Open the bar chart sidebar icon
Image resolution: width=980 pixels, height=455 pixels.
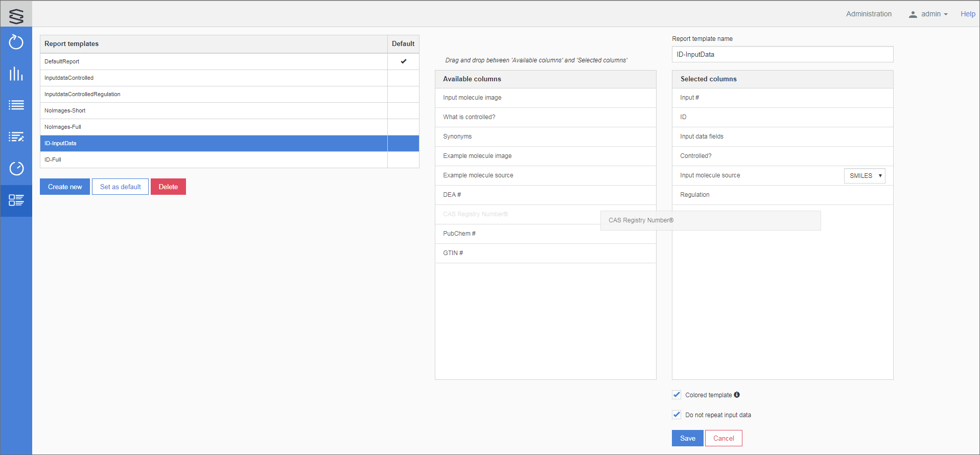coord(16,74)
